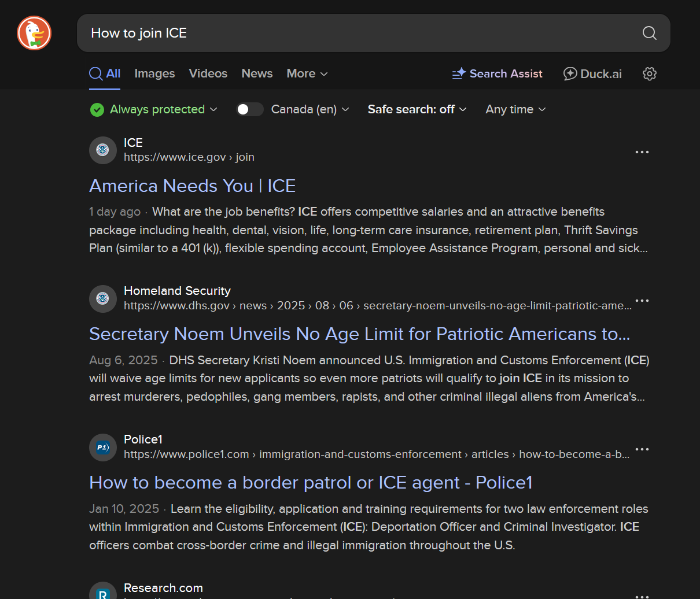Open three-dot menu for Research.com result
Screen dimensions: 700x599
(642, 596)
